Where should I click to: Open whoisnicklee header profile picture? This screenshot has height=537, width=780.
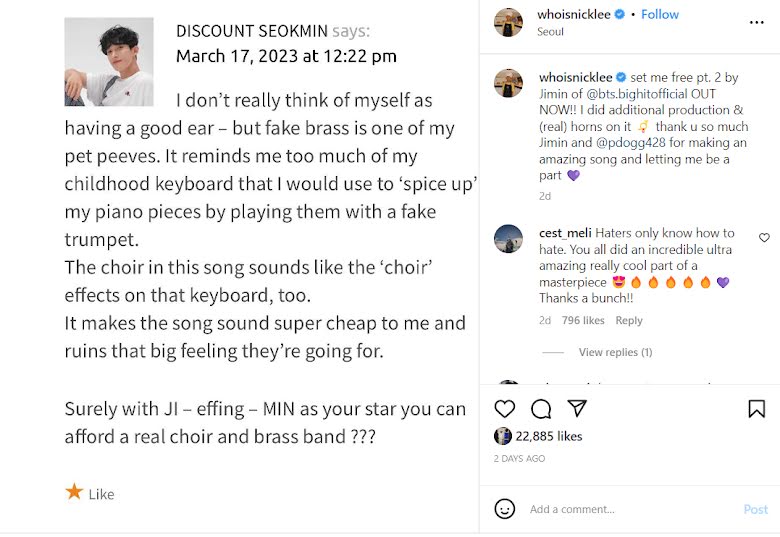pos(508,21)
